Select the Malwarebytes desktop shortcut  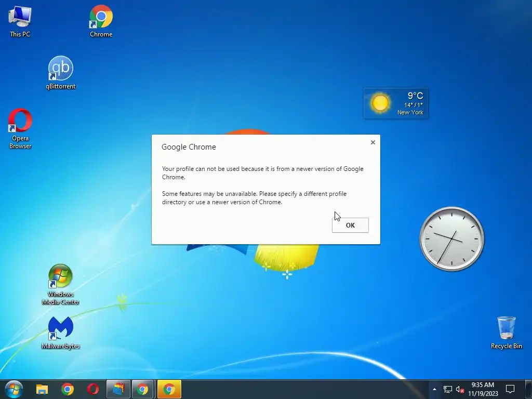60,333
